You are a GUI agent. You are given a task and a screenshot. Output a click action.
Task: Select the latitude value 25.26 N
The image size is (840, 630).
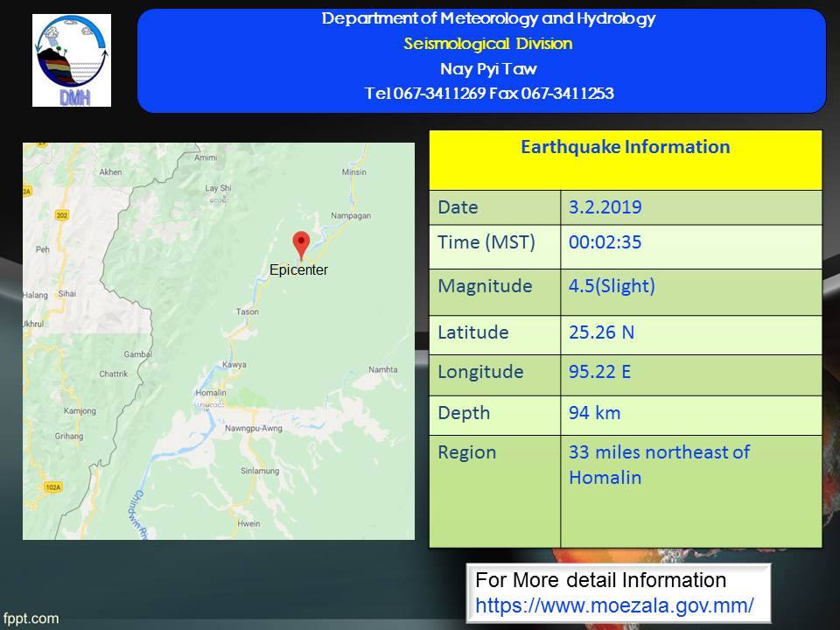click(x=602, y=332)
